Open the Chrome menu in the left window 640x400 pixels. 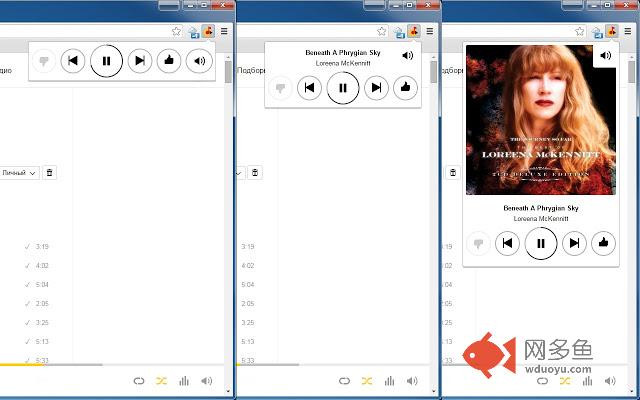pyautogui.click(x=224, y=32)
